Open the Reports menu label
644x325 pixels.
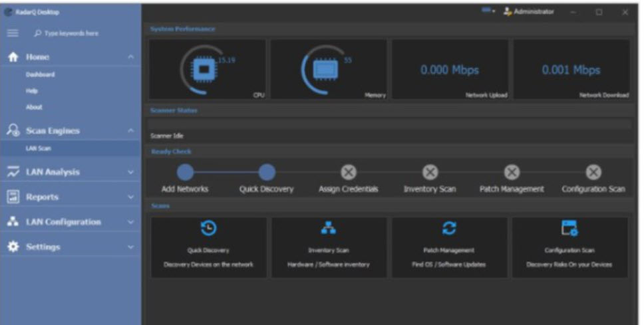[43, 197]
